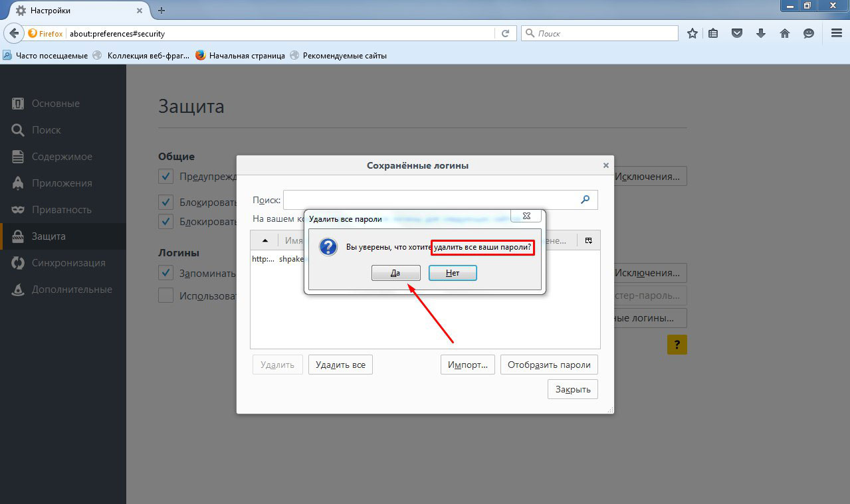Select Приватность in the sidebar
This screenshot has width=850, height=504.
click(x=61, y=210)
